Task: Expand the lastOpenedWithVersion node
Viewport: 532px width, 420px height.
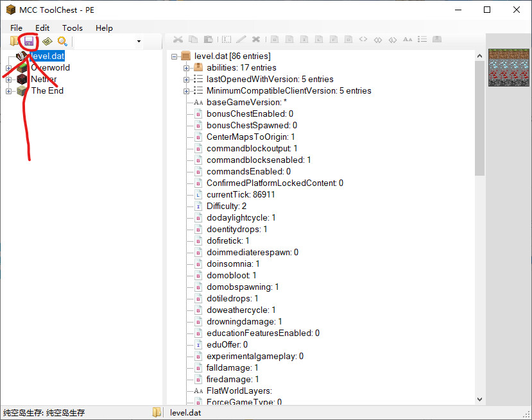Action: (x=186, y=80)
